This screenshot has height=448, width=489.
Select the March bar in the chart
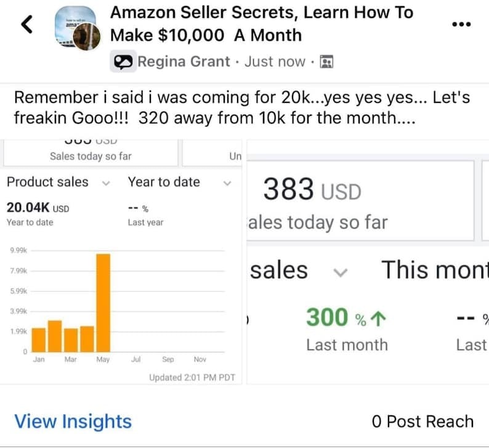pyautogui.click(x=71, y=340)
